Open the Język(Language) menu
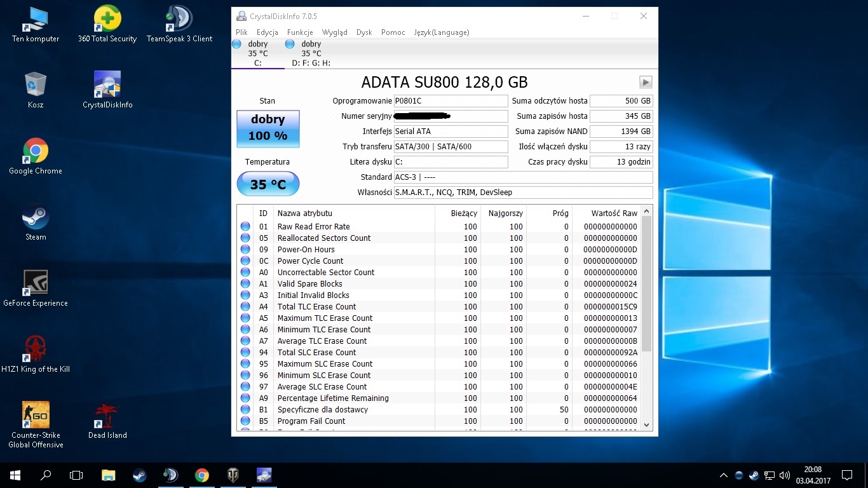Image resolution: width=868 pixels, height=488 pixels. click(x=442, y=32)
